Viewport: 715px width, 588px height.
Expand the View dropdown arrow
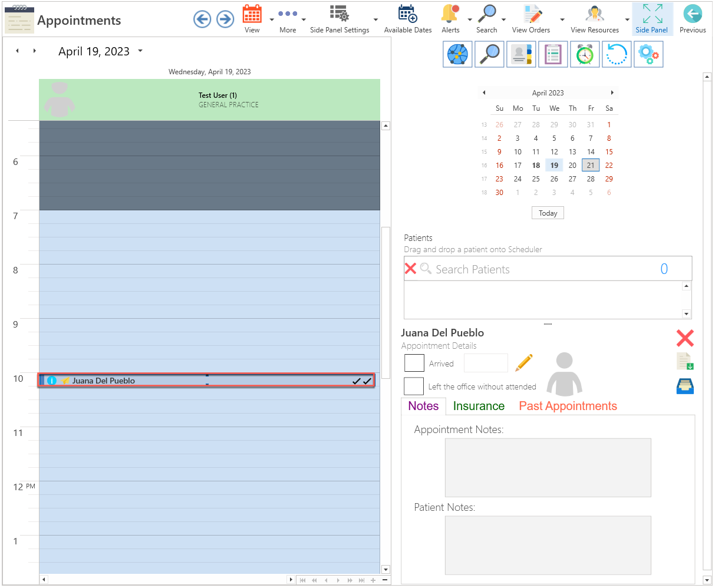(272, 19)
